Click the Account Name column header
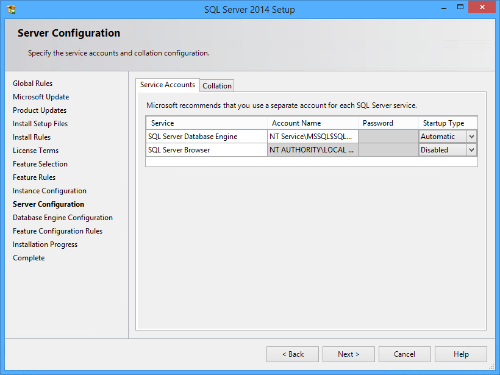Screen dimensions: 500x375 pyautogui.click(x=313, y=123)
